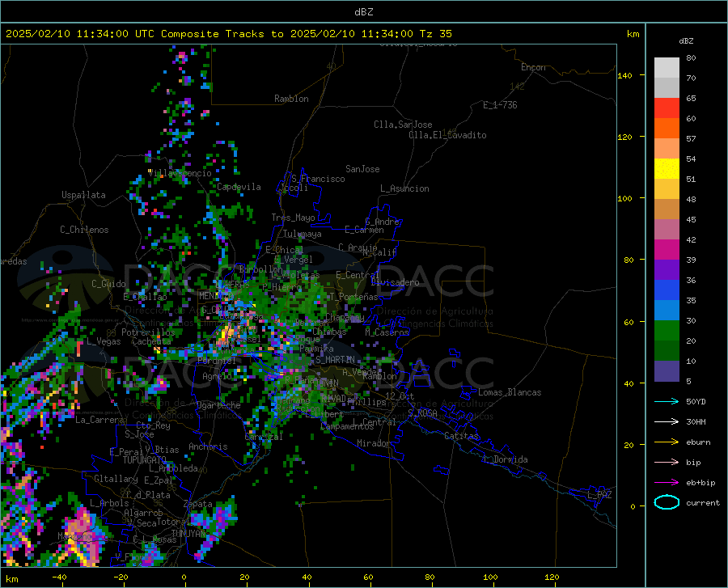
Task: Click the 80 dBZ light gray color band
Action: pos(667,68)
